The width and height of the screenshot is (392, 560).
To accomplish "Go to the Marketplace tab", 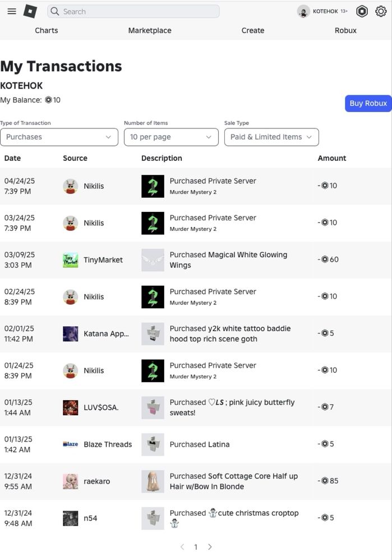I will click(150, 31).
